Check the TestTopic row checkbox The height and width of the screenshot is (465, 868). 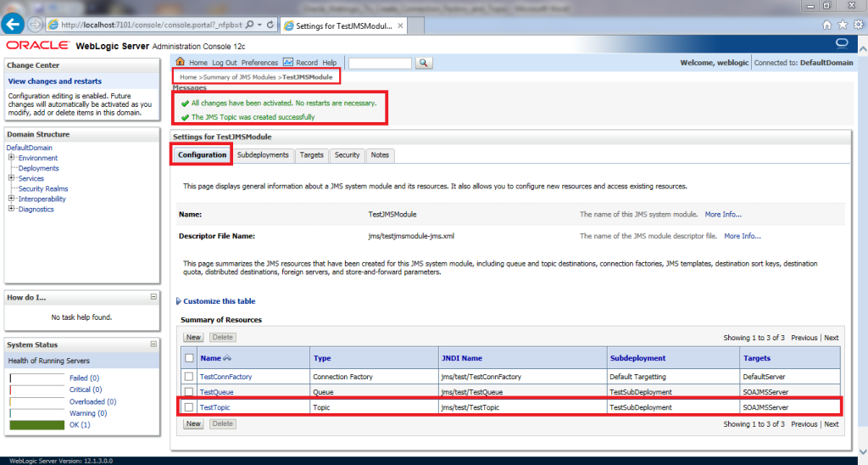click(189, 408)
